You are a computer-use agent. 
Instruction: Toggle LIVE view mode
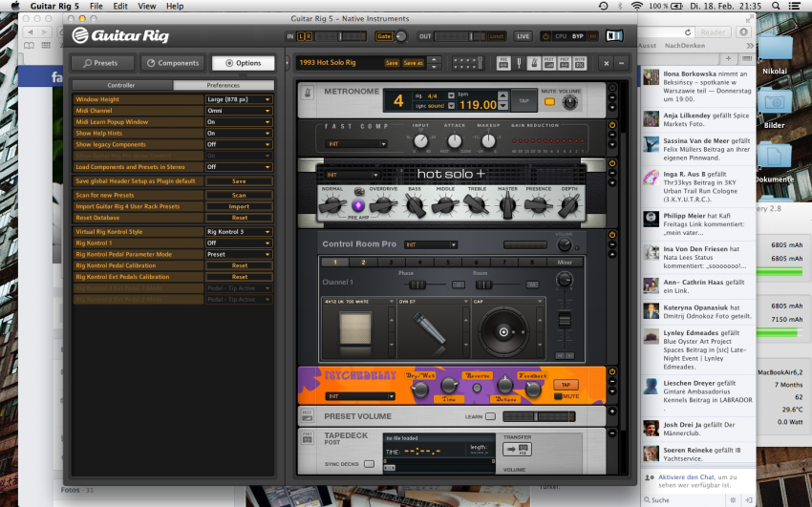pyautogui.click(x=524, y=36)
